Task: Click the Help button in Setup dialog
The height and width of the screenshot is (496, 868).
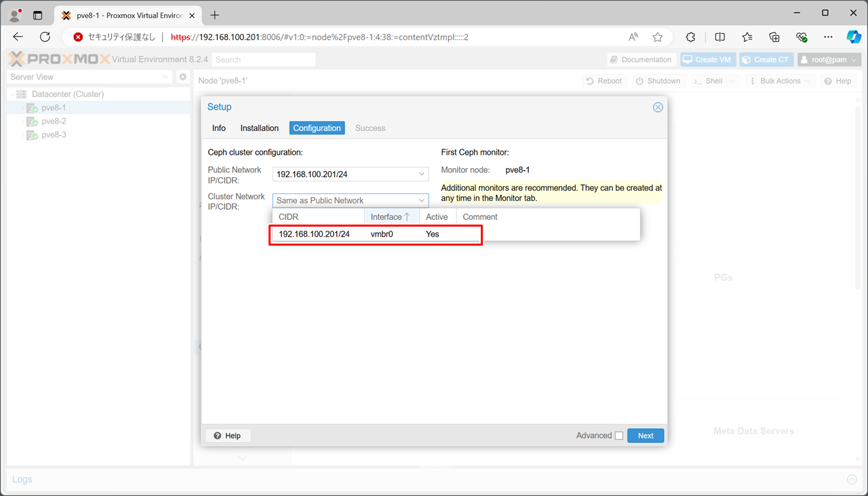Action: point(227,436)
